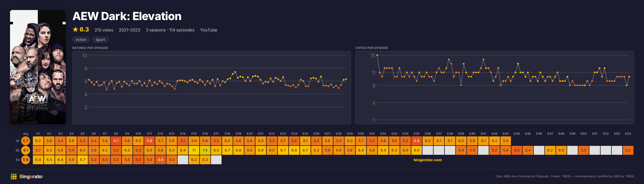Screen dimensions: 644x184
Task: Select the S2 E16 cell rated 7.4
Action: pyautogui.click(x=205, y=150)
